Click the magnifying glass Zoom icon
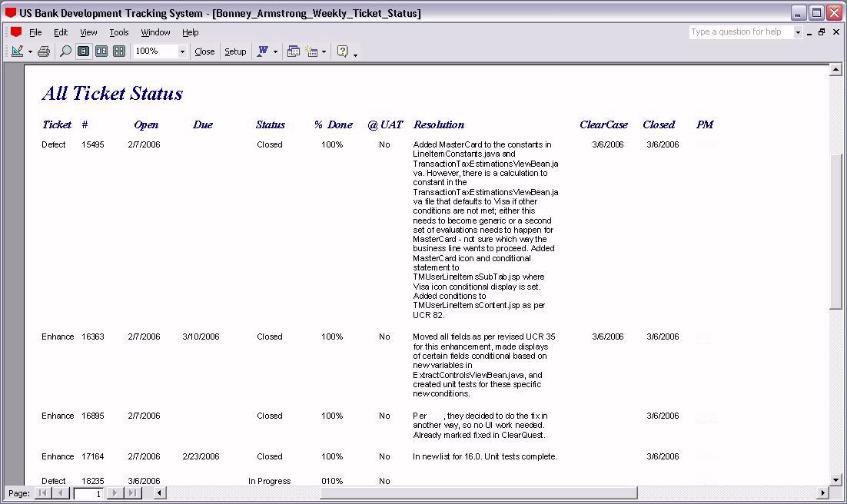Viewport: 847px width, 504px height. [65, 51]
